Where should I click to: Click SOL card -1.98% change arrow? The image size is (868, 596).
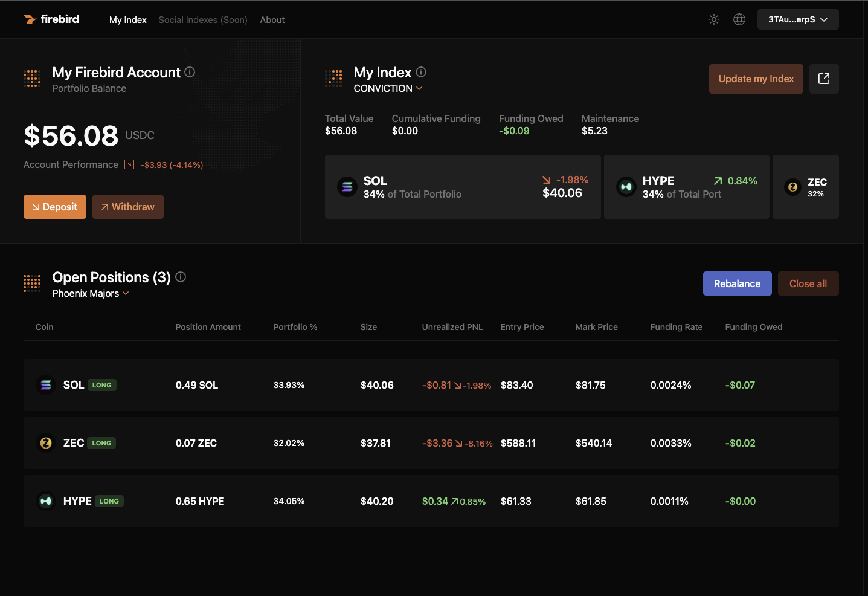pos(547,180)
